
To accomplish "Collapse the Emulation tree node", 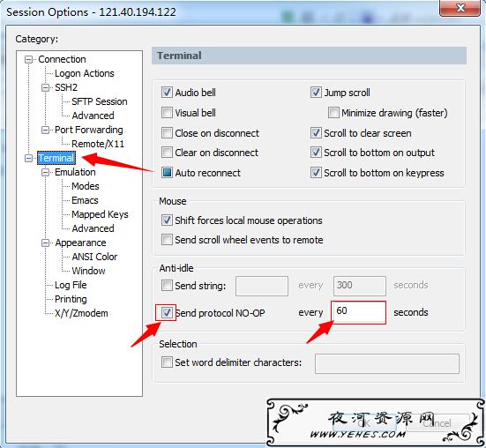I will 45,172.
